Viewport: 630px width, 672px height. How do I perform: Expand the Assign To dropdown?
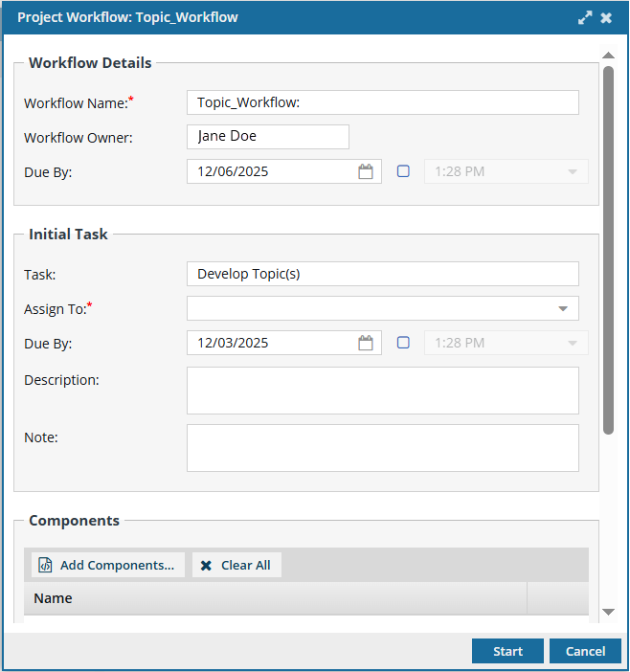(x=562, y=308)
